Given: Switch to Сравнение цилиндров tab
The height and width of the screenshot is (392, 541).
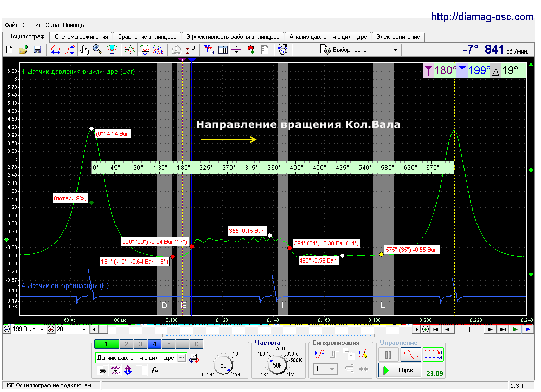Looking at the screenshot, I should (x=147, y=37).
